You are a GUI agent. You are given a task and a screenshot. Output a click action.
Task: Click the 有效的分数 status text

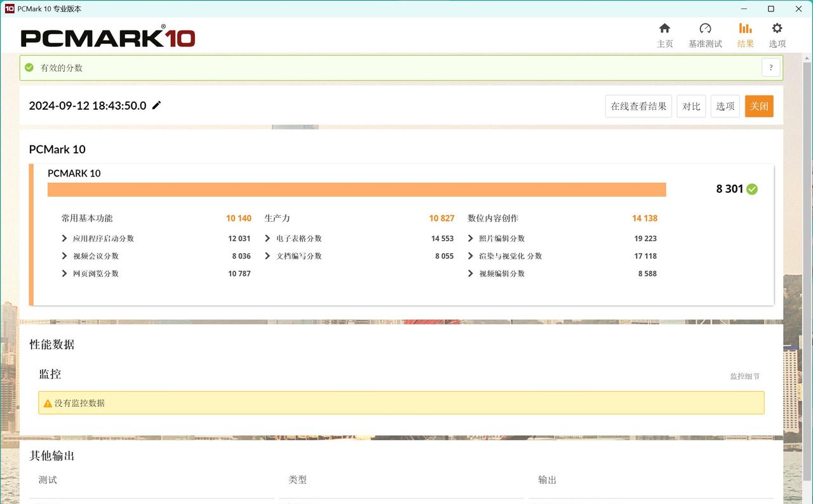[62, 68]
